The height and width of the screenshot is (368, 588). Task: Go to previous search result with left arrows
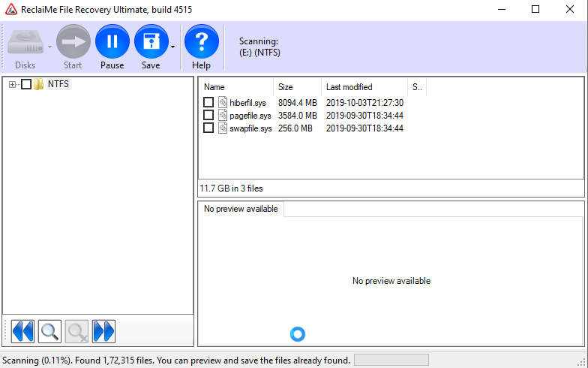[22, 332]
